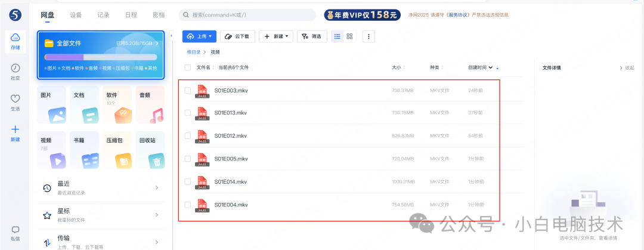Click the search input field

(247, 15)
